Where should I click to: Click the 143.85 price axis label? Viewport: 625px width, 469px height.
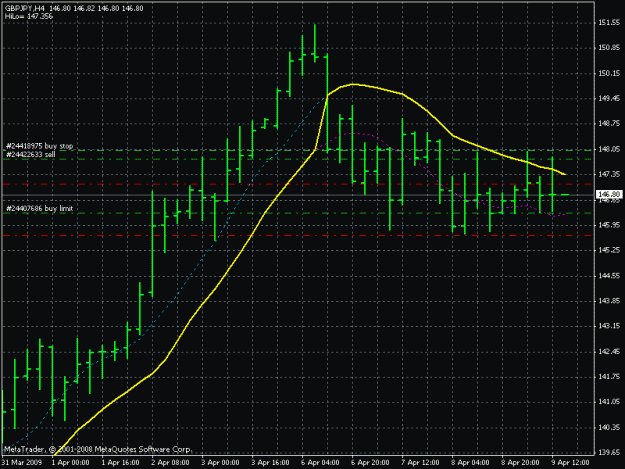(609, 301)
